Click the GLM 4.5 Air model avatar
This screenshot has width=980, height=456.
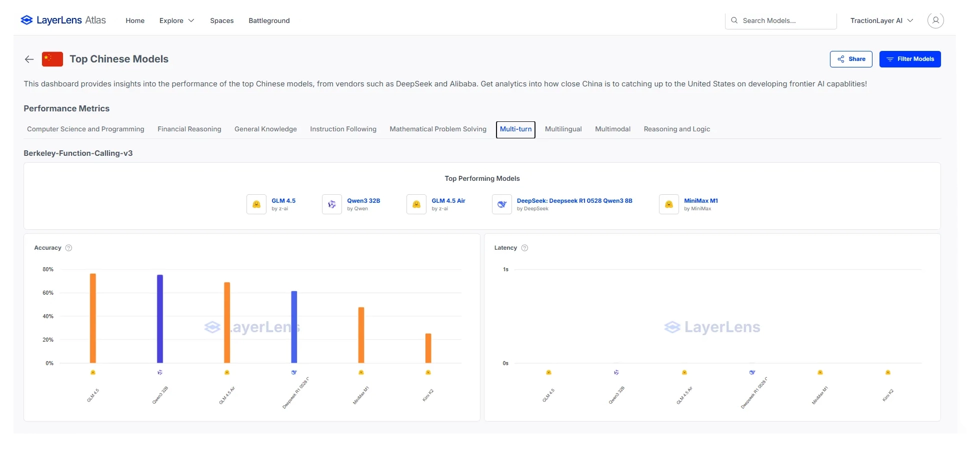pos(416,204)
